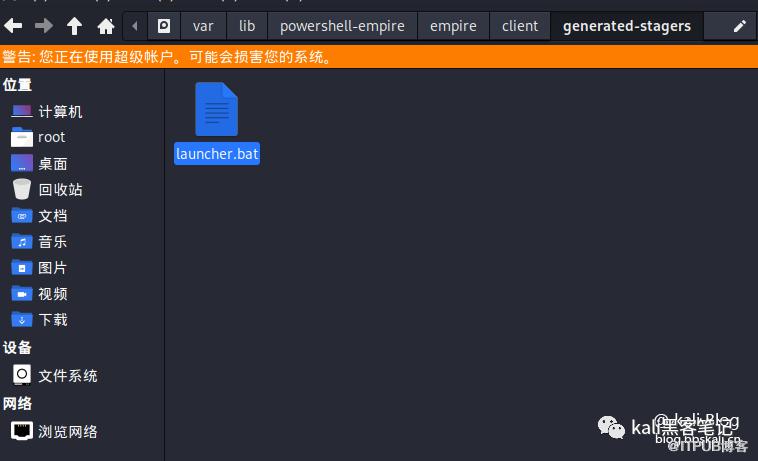Click the launcher.bat file name label
758x461 pixels.
pos(217,154)
